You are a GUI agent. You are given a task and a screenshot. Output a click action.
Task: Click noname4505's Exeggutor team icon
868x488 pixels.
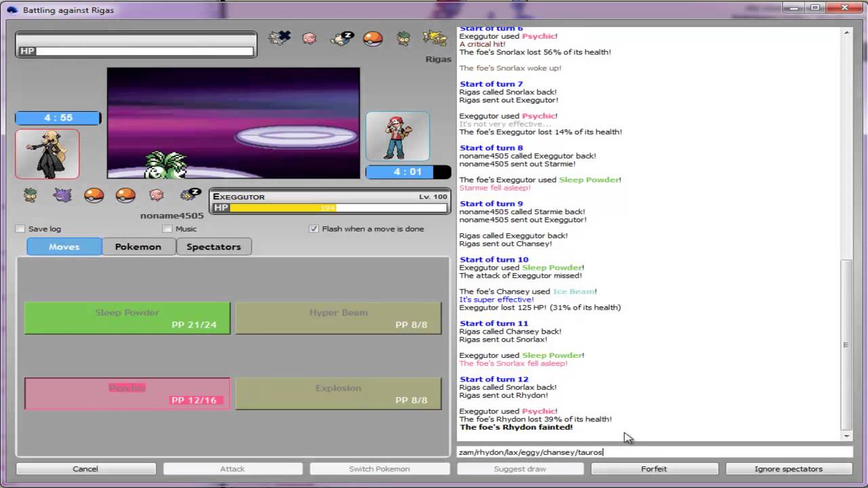point(30,195)
